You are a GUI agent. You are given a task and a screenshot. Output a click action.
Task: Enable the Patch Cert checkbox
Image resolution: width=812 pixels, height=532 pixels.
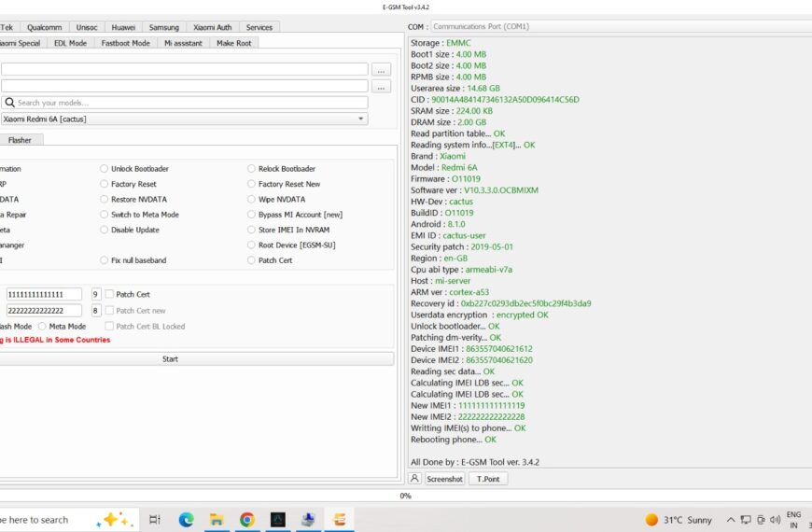tap(109, 294)
